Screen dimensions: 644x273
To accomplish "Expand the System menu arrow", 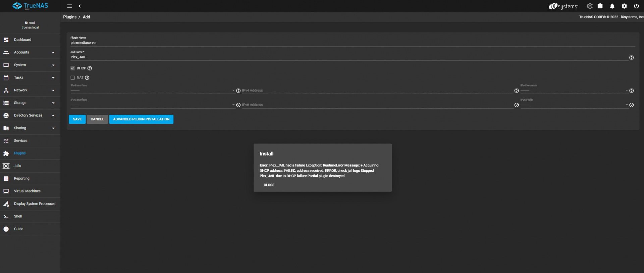I will 53,65.
